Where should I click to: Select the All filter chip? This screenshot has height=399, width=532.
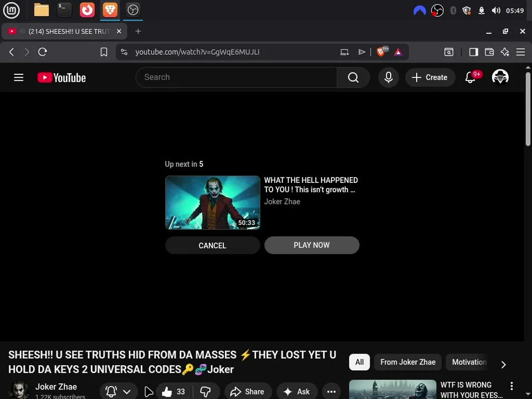pos(359,362)
